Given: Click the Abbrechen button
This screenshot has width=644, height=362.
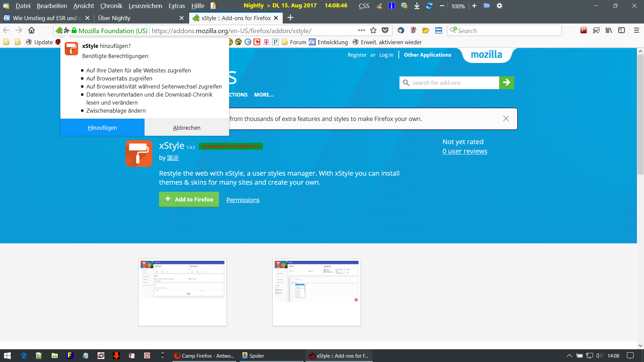Looking at the screenshot, I should click(186, 128).
